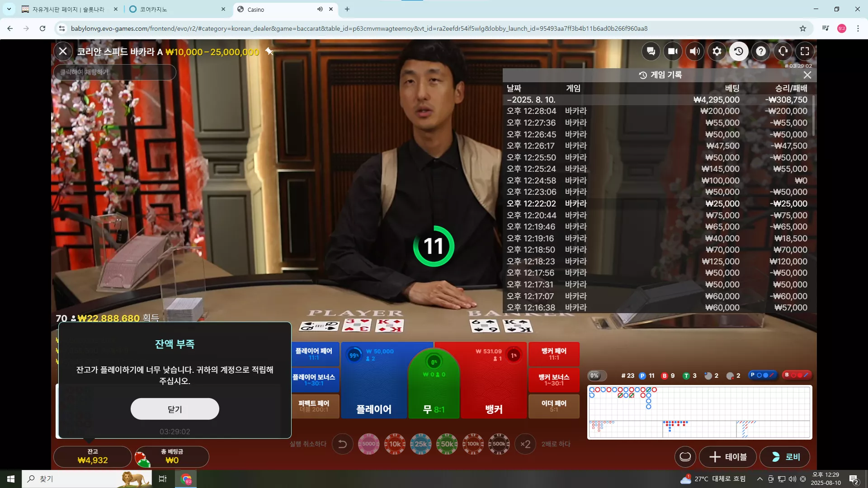Mute the Casino tab audio icon
This screenshot has width=868, height=488.
(x=320, y=9)
